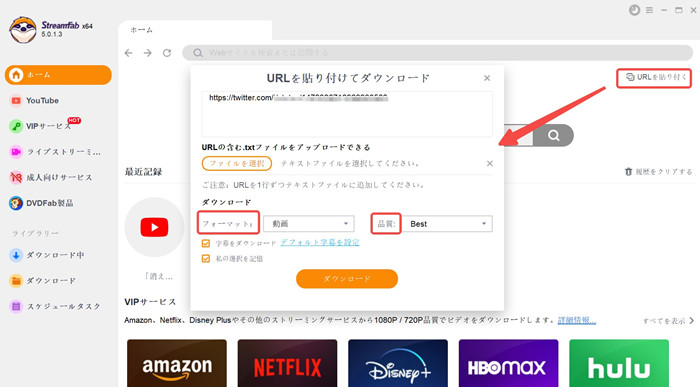The image size is (700, 387).
Task: Expand the show all VIP services chevron
Action: click(x=692, y=320)
